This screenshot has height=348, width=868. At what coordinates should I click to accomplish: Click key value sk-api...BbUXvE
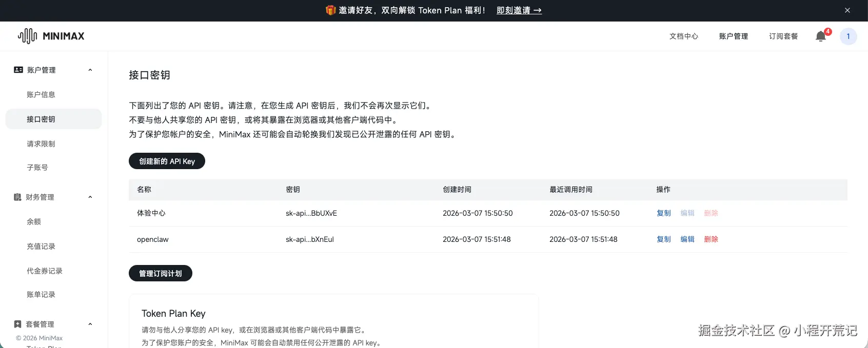point(311,213)
